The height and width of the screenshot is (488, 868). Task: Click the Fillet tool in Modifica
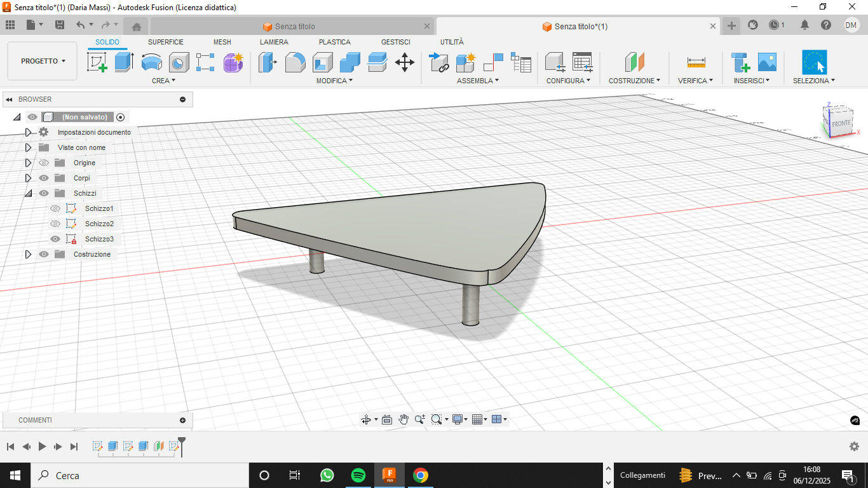[x=295, y=62]
